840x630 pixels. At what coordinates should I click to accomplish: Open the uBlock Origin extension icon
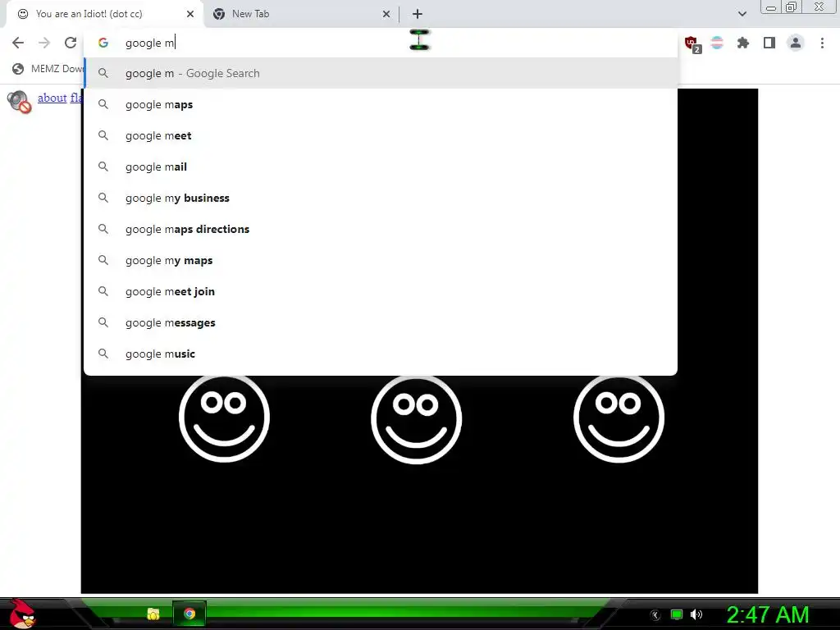coord(692,44)
